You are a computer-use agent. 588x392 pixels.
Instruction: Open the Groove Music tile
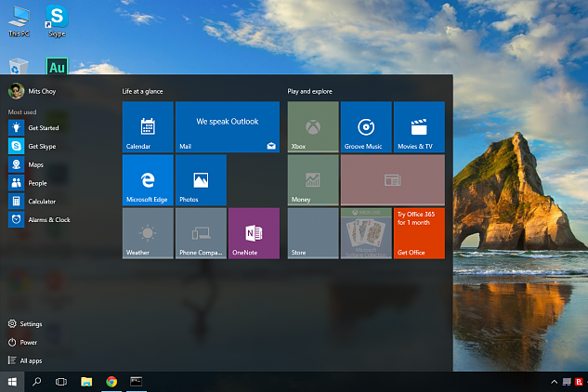point(366,127)
